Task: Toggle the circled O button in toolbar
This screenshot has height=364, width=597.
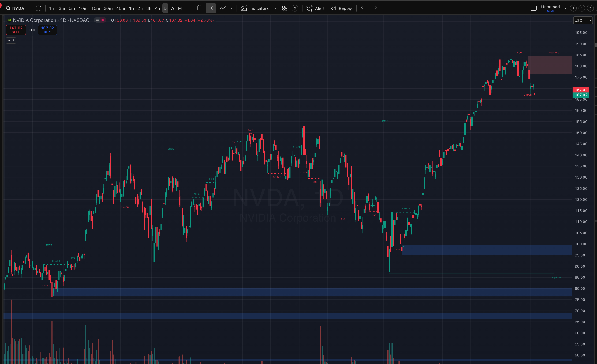Action: tap(295, 8)
